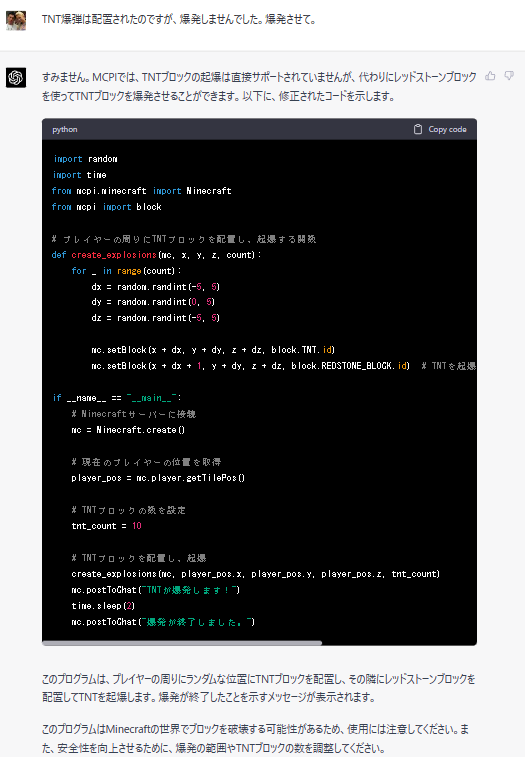Click the setBlock line with block.TNT.id
This screenshot has width=525, height=757.
(213, 350)
